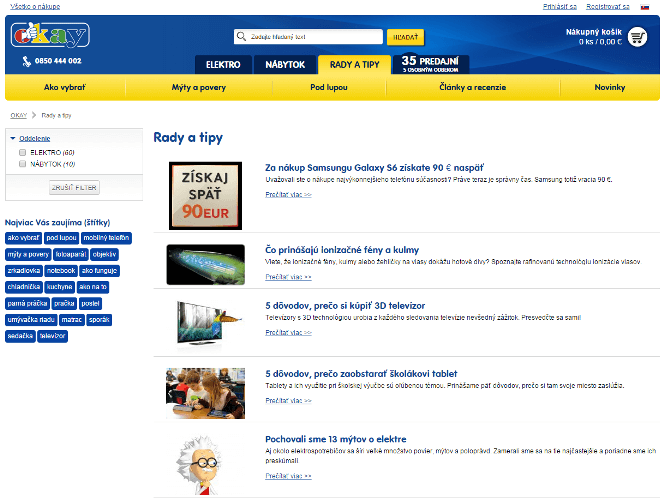Open the NÁBYTOK tab

(x=285, y=65)
